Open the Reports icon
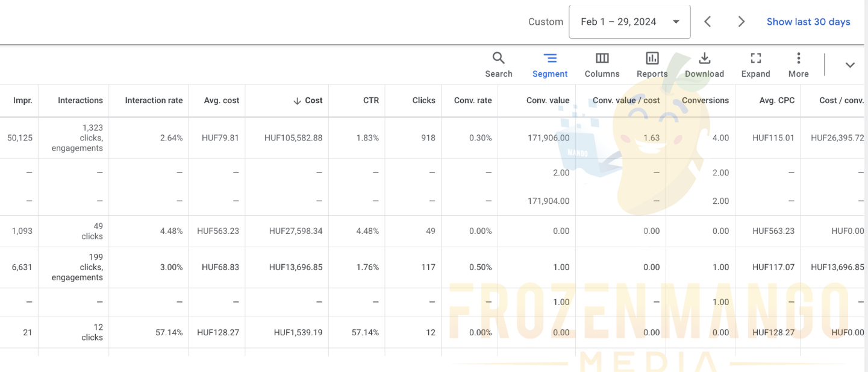The image size is (868, 372). pos(652,65)
